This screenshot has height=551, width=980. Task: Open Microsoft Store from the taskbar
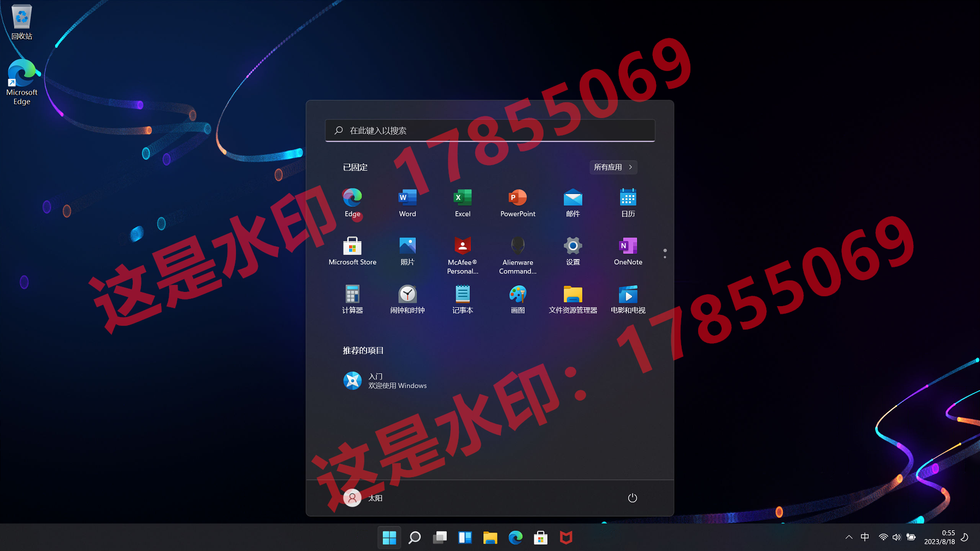pos(541,538)
